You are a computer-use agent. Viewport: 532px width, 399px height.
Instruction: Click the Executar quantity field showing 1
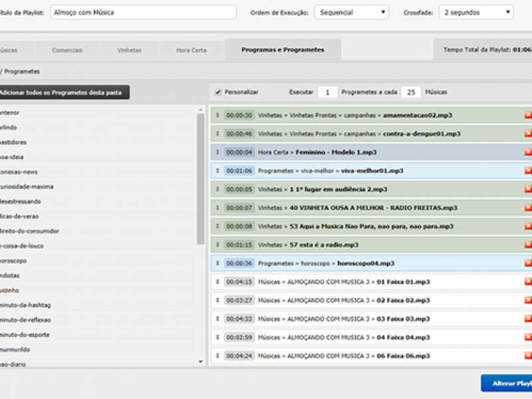tap(327, 92)
